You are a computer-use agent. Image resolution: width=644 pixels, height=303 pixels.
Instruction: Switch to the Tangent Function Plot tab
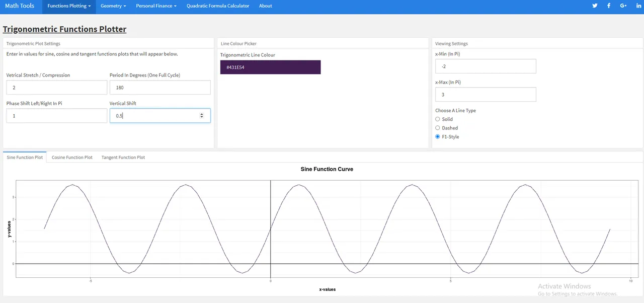click(x=123, y=157)
